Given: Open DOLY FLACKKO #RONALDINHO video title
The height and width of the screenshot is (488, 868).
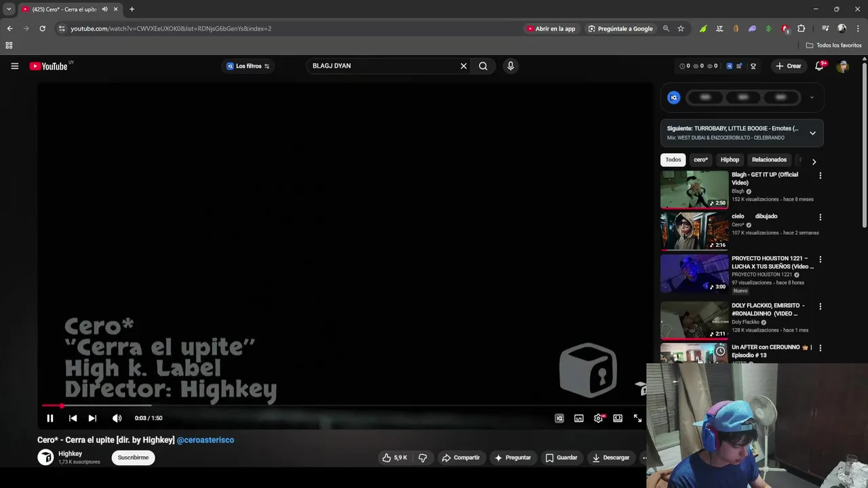Looking at the screenshot, I should pos(768,310).
